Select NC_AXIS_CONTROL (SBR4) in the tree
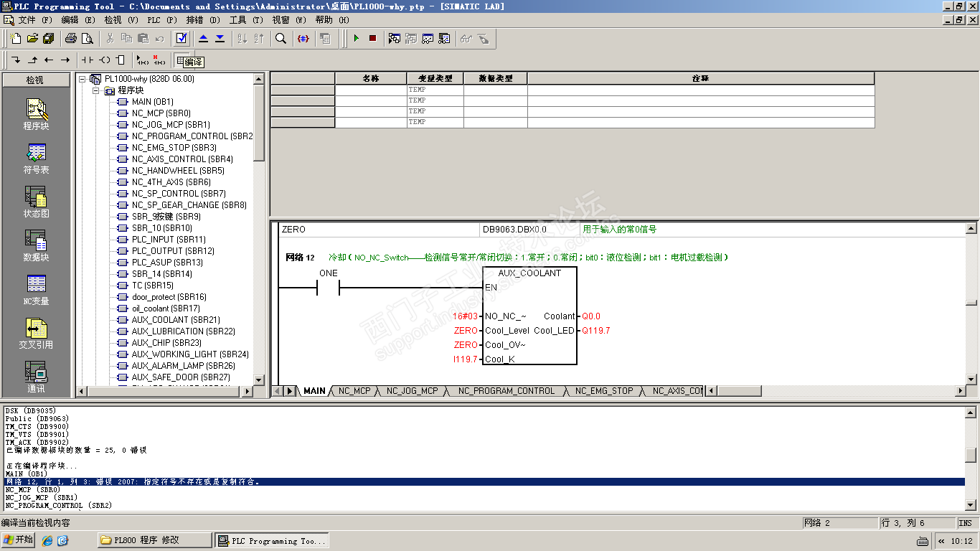This screenshot has width=980, height=551. pos(182,159)
